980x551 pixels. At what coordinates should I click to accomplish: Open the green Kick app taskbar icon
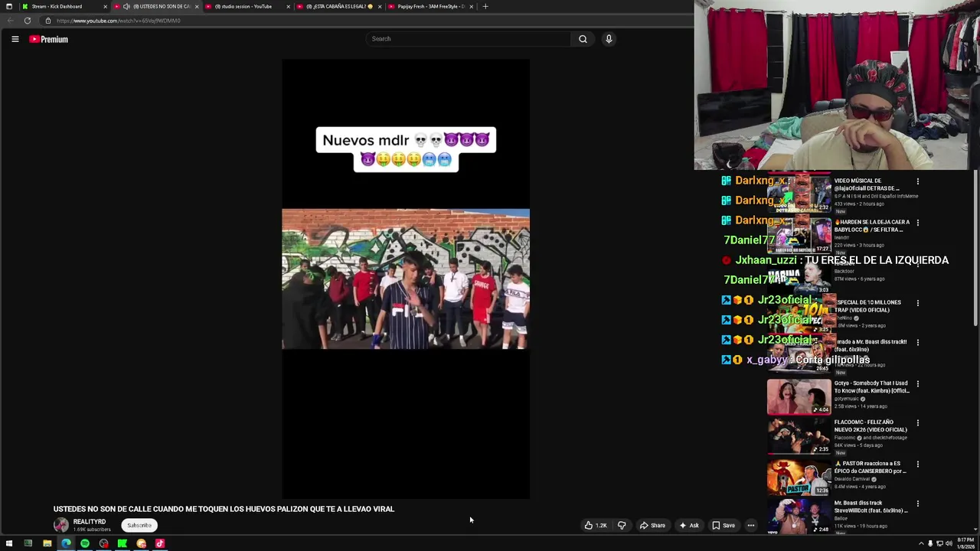[122, 544]
